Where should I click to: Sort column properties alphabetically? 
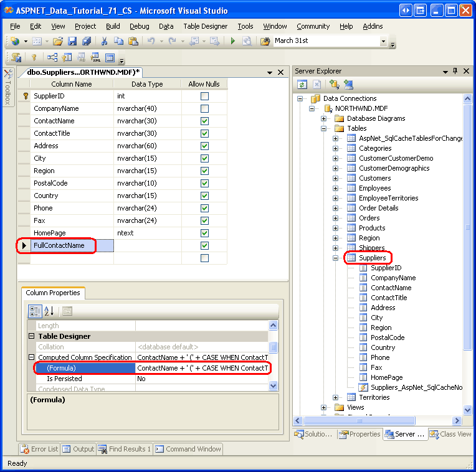tap(49, 311)
